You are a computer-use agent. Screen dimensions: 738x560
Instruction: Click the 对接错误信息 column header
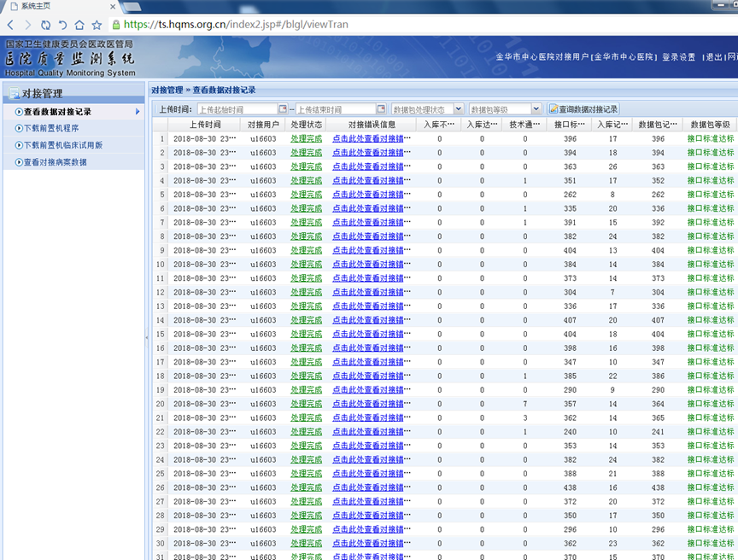(372, 125)
